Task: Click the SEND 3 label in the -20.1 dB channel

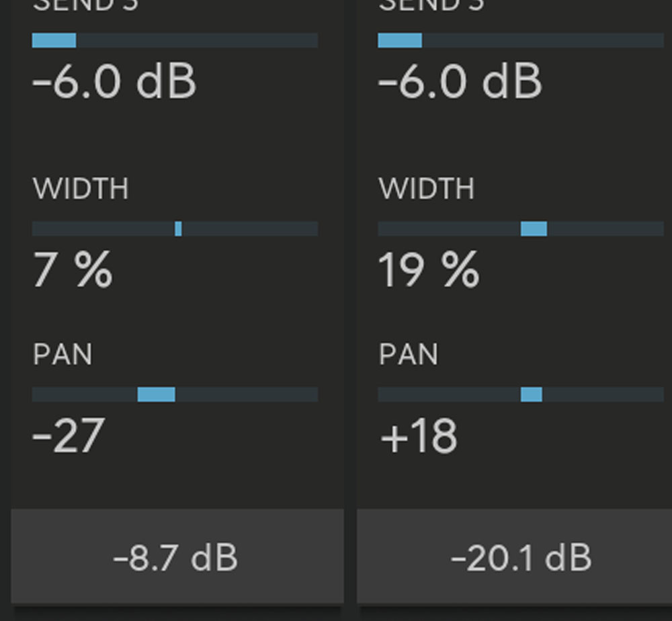Action: pyautogui.click(x=431, y=5)
